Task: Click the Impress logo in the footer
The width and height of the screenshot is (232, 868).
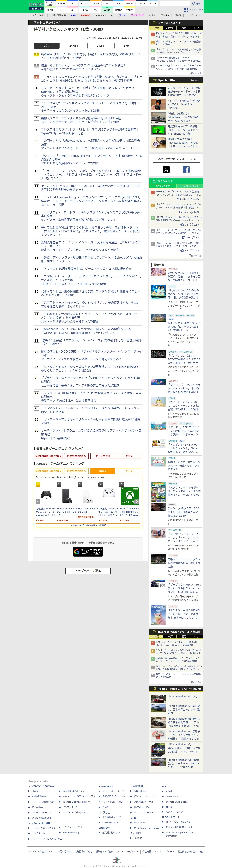Action: 116,860
